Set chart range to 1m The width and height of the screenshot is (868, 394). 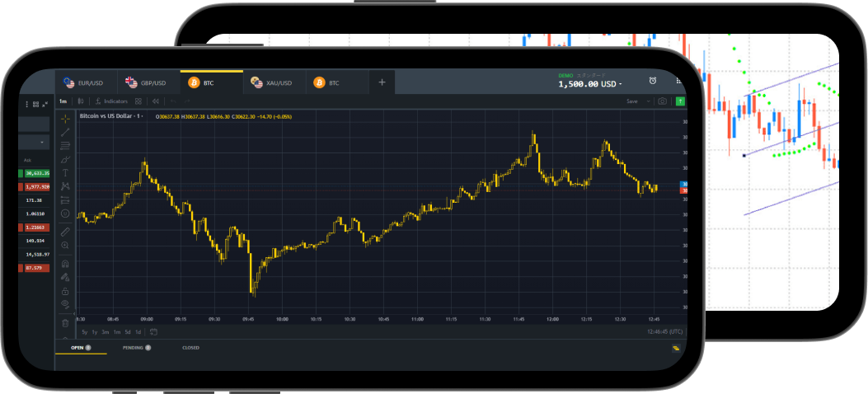pos(117,332)
